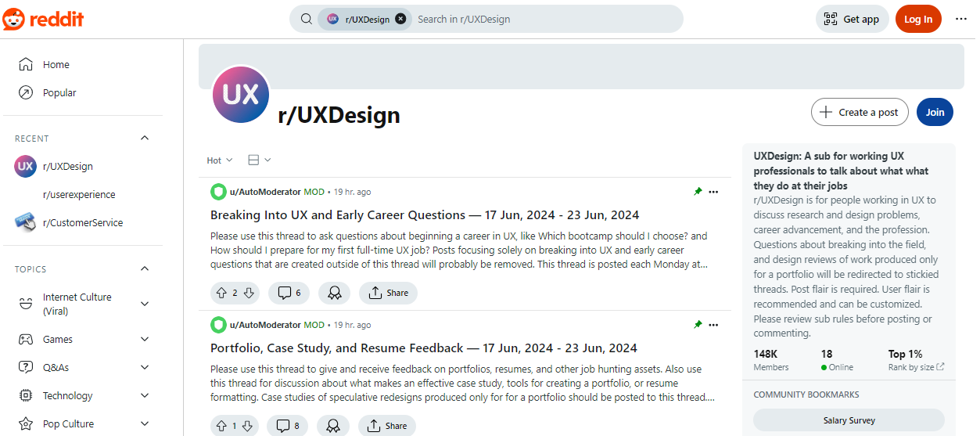Downvote the Breaking Into UX post
Screen dimensions: 980x436
(249, 293)
